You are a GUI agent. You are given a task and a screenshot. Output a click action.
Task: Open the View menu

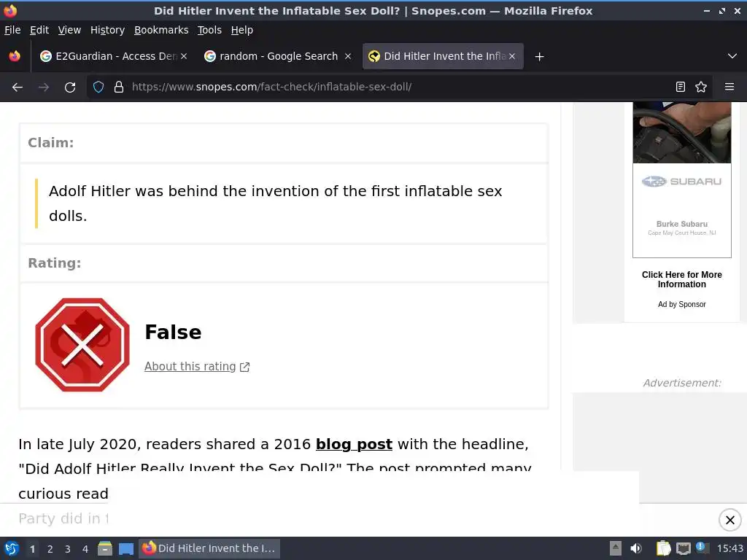(x=69, y=30)
